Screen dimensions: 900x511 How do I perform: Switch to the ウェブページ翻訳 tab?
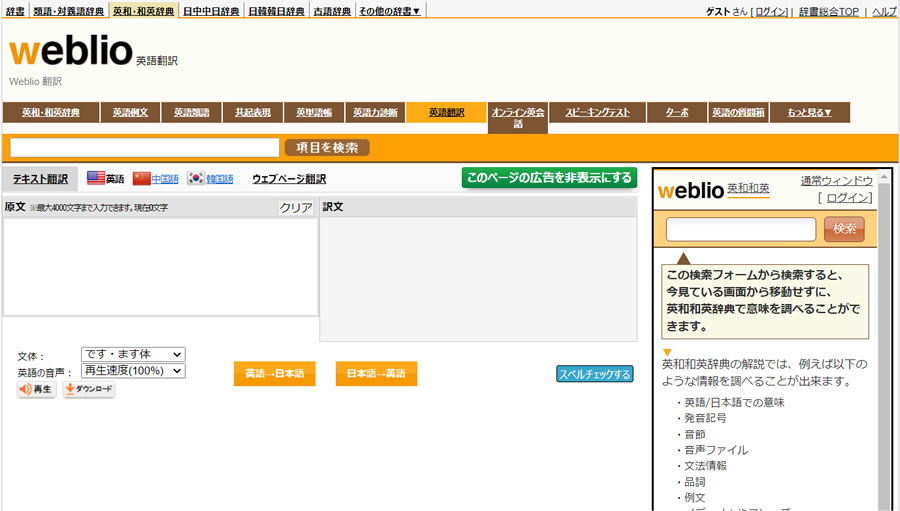click(x=289, y=179)
